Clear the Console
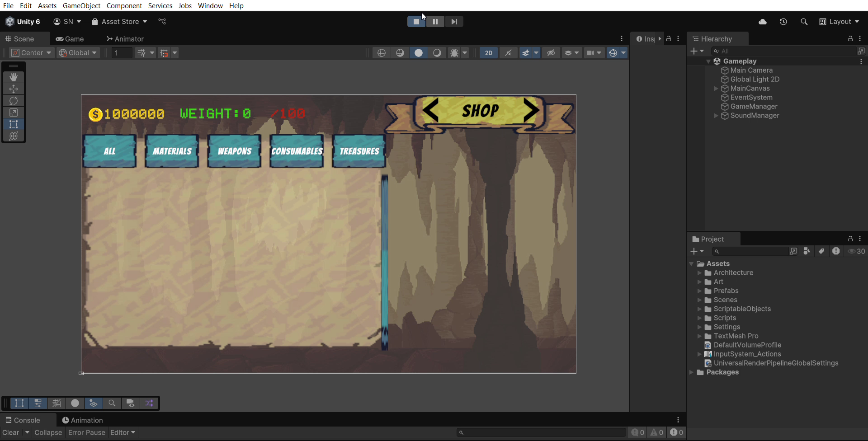868x441 pixels. pos(11,432)
